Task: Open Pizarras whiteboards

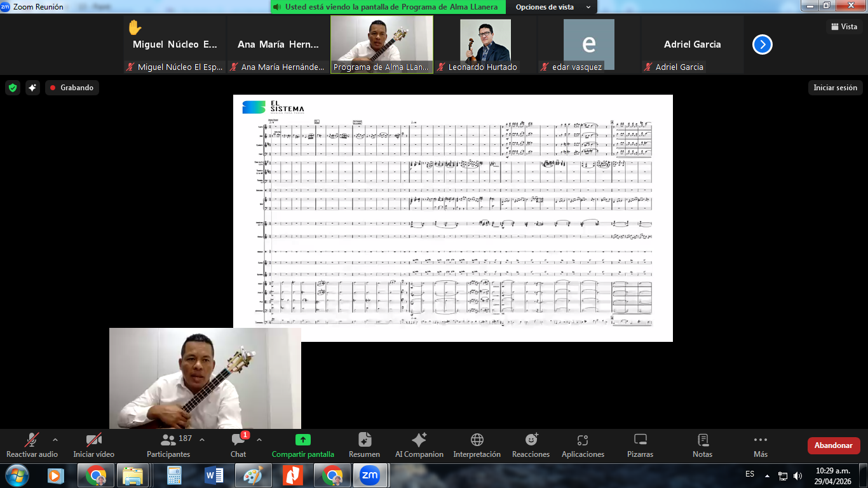Action: [x=641, y=445]
